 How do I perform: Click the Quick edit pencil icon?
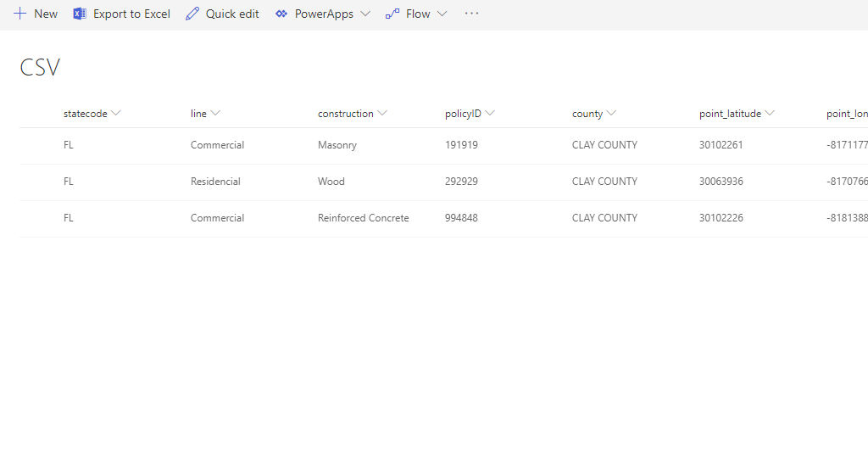click(x=192, y=14)
